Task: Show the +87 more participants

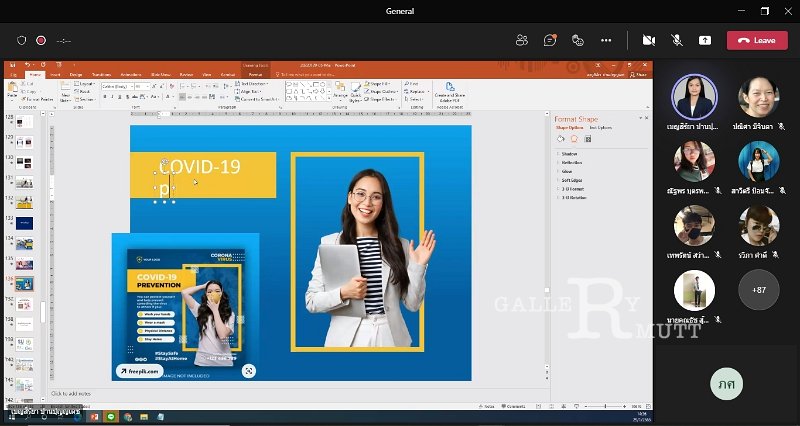Action: point(759,290)
